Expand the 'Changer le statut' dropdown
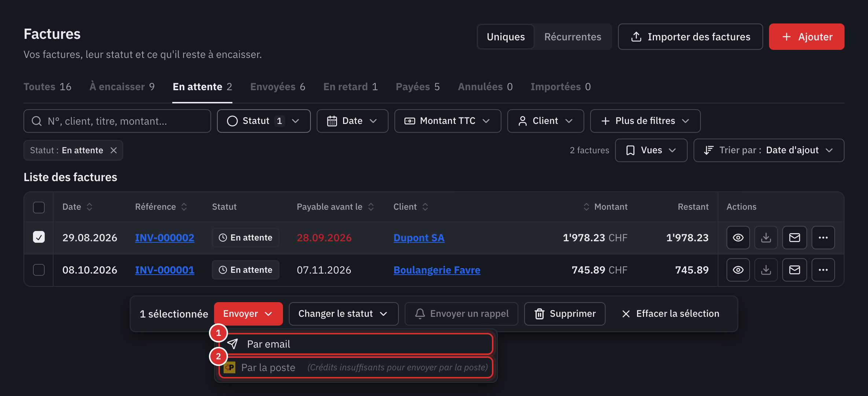 pyautogui.click(x=343, y=314)
